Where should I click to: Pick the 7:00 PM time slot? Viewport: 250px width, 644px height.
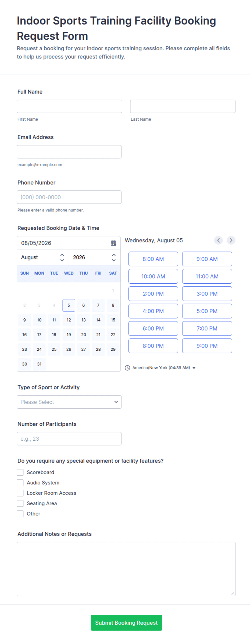207,328
